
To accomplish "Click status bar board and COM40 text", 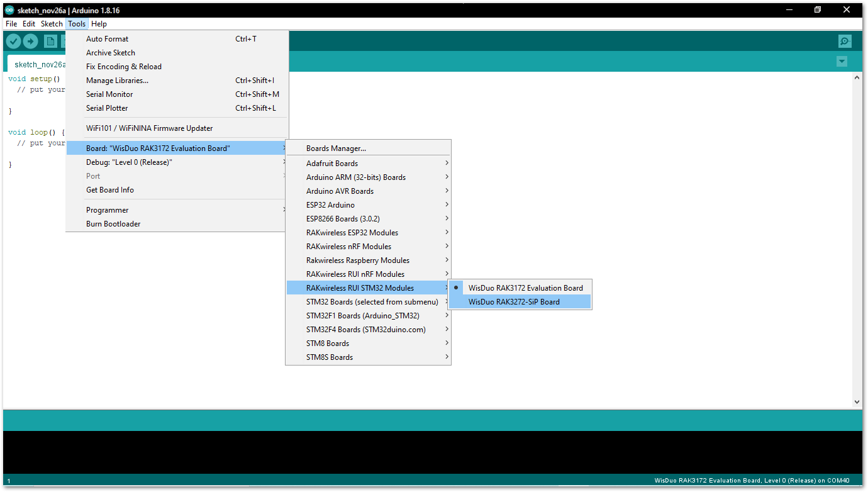I will (752, 481).
